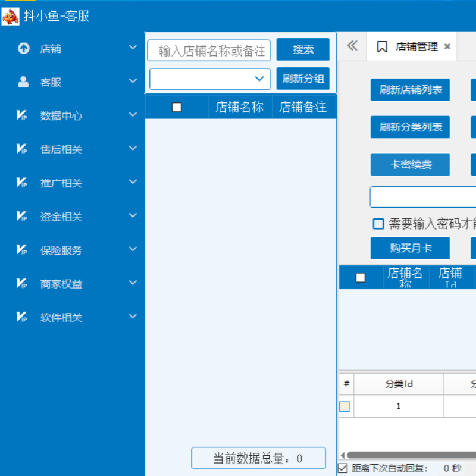Open the 客服 sidebar menu
476x476 pixels.
(72, 82)
